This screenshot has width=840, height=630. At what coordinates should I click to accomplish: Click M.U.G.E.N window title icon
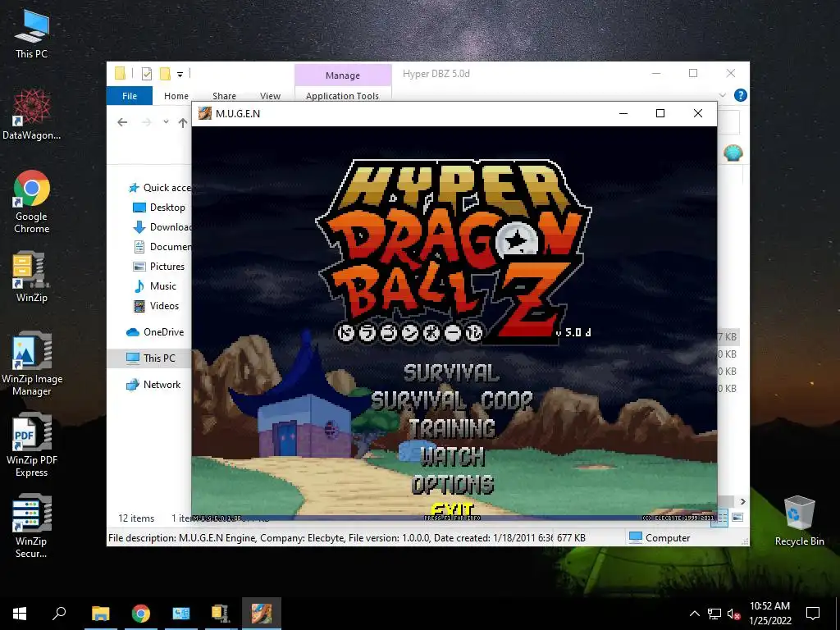[x=204, y=113]
